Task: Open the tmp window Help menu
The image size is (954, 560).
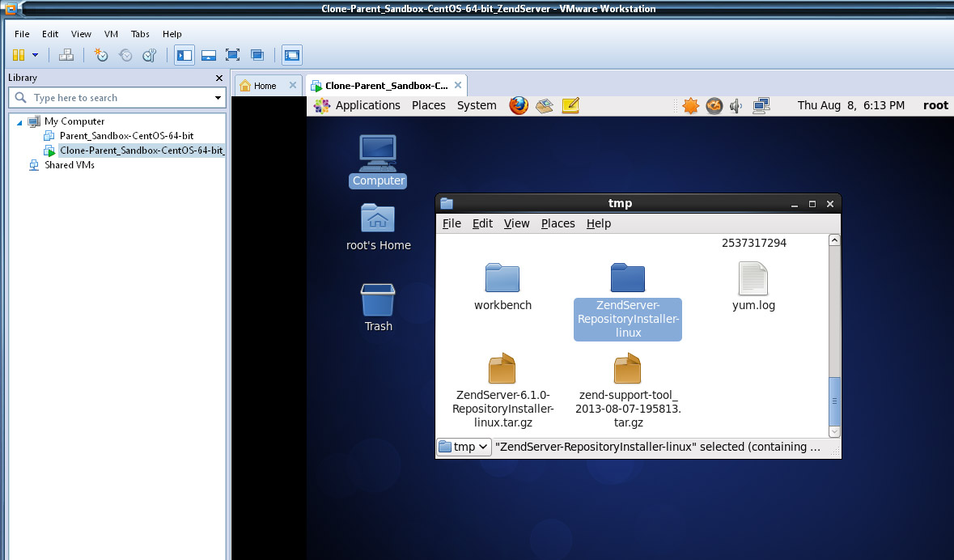Action: point(599,223)
